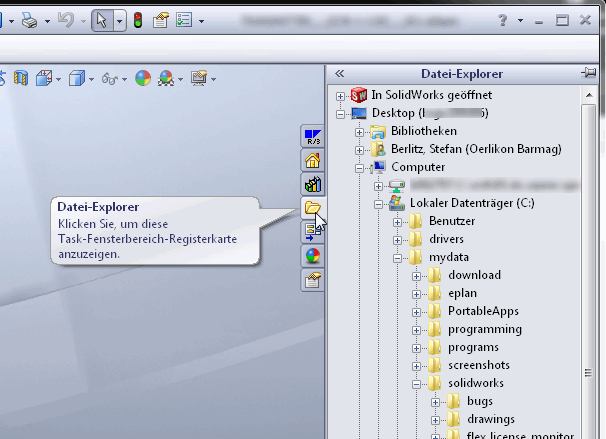Select the screenshots folder
This screenshot has width=606, height=439.
coord(478,365)
